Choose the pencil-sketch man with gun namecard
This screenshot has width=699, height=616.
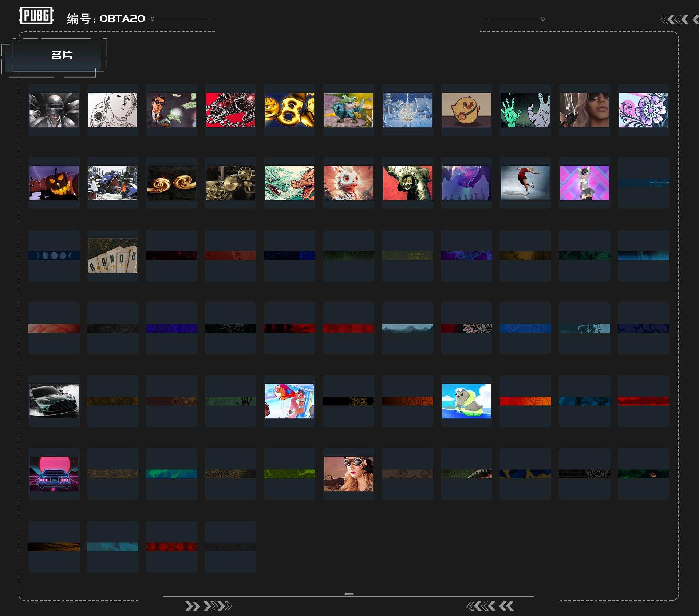(112, 110)
